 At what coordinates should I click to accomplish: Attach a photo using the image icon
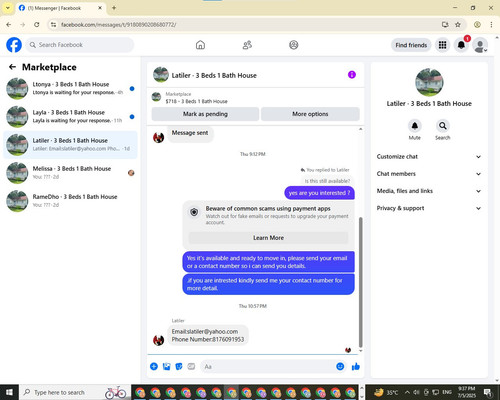point(166,367)
